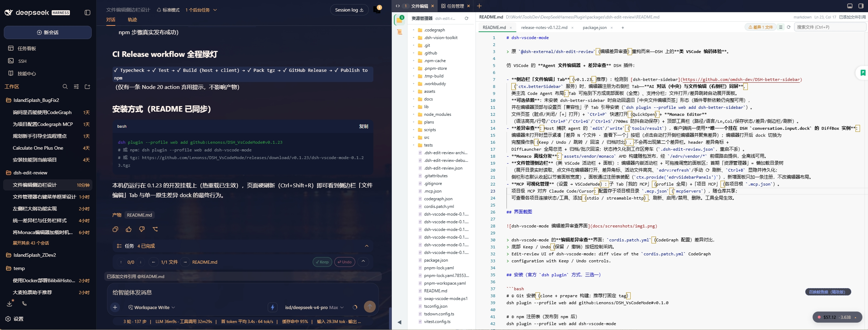Open README.md artifact chip
The height and width of the screenshot is (330, 868).
point(139,215)
